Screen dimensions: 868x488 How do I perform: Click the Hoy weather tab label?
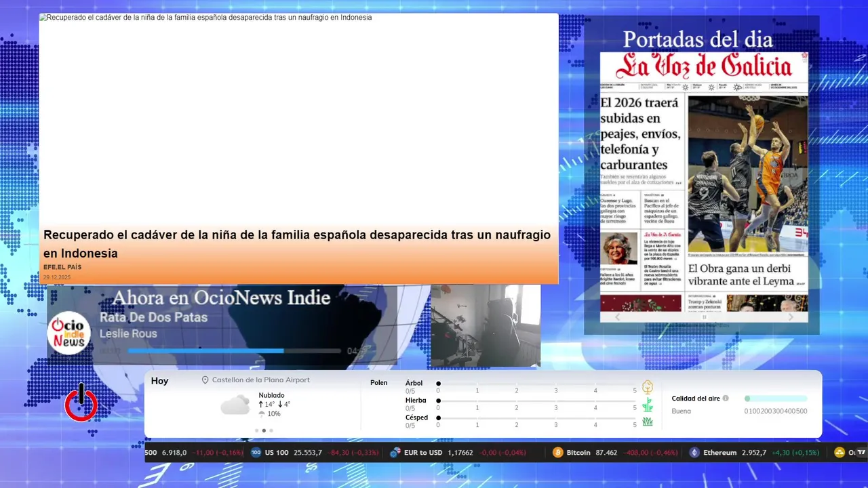click(x=159, y=381)
